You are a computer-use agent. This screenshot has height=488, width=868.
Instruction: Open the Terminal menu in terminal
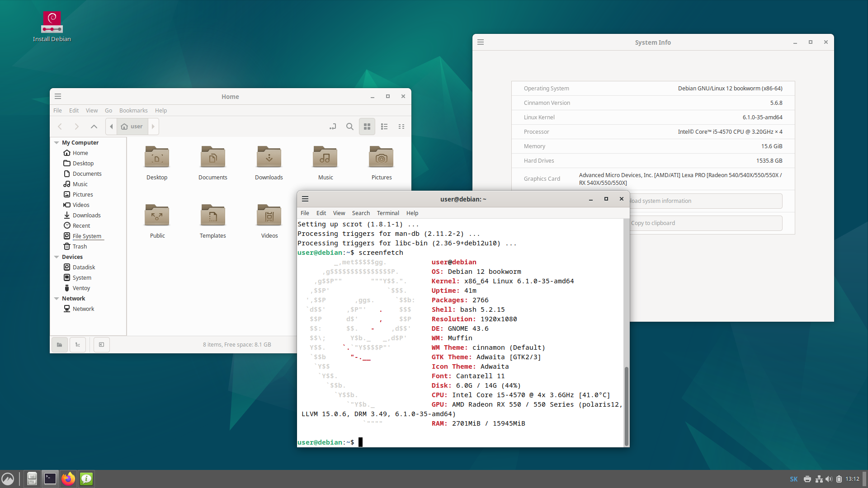tap(388, 213)
